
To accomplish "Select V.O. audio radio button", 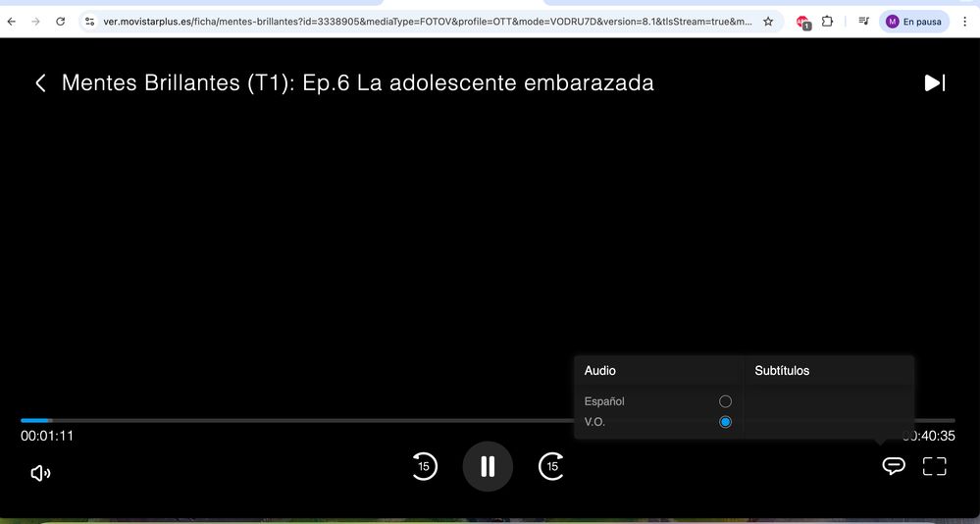I will point(725,422).
